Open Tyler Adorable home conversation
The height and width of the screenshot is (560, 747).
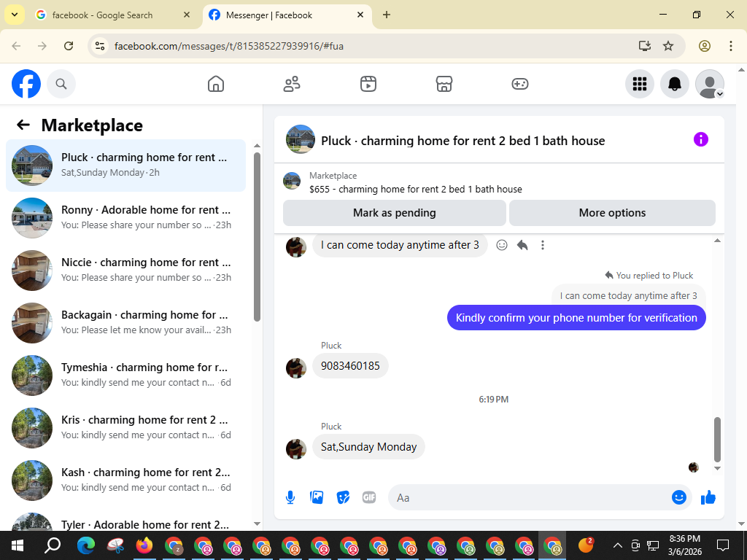click(125, 521)
